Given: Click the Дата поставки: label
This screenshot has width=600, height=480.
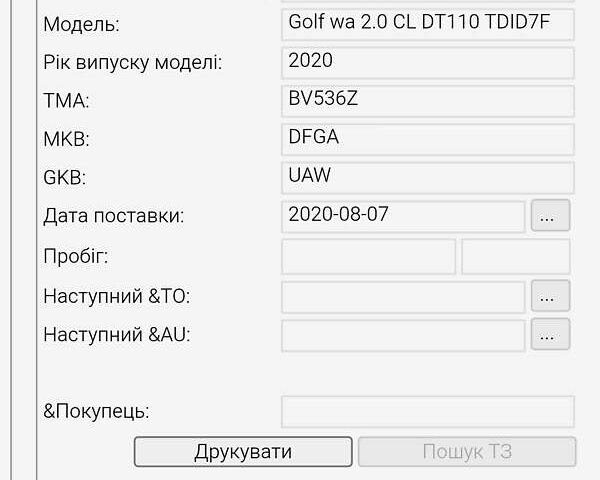Looking at the screenshot, I should (114, 215).
